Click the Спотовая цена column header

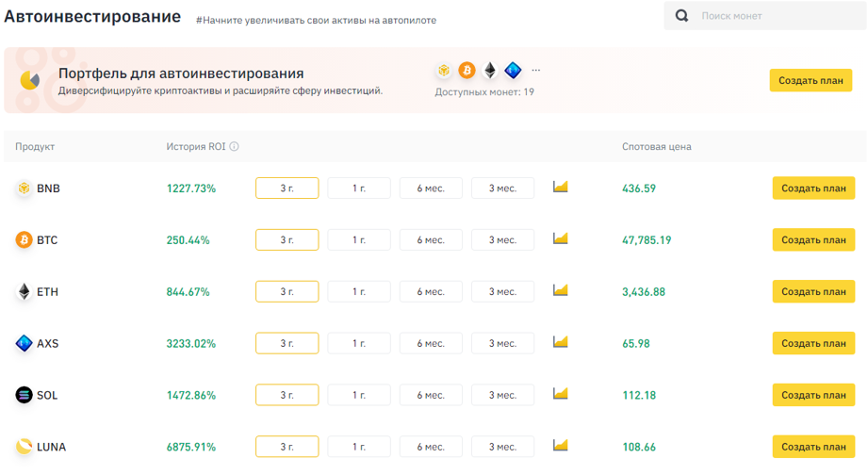tap(657, 147)
